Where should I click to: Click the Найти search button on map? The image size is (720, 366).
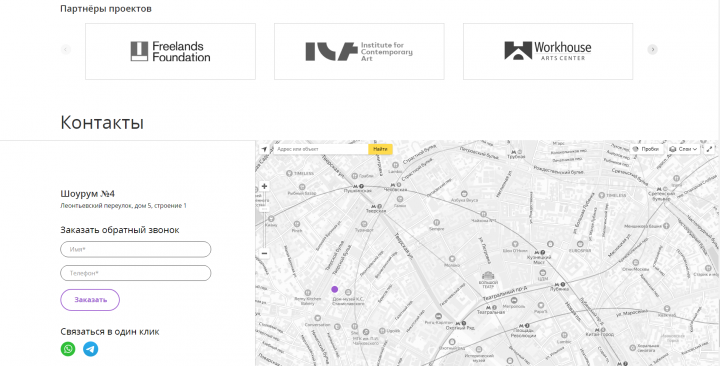[380, 149]
